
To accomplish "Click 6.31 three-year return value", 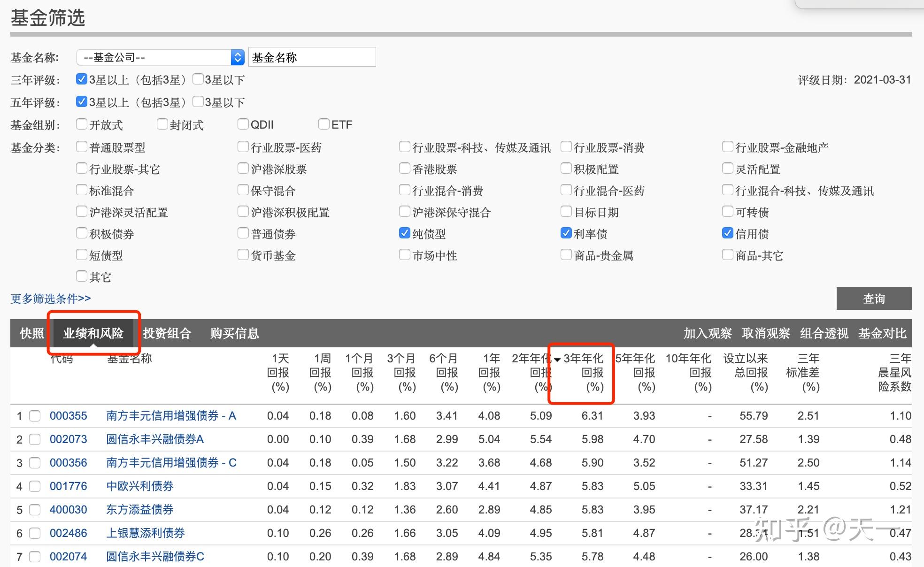I will click(593, 416).
